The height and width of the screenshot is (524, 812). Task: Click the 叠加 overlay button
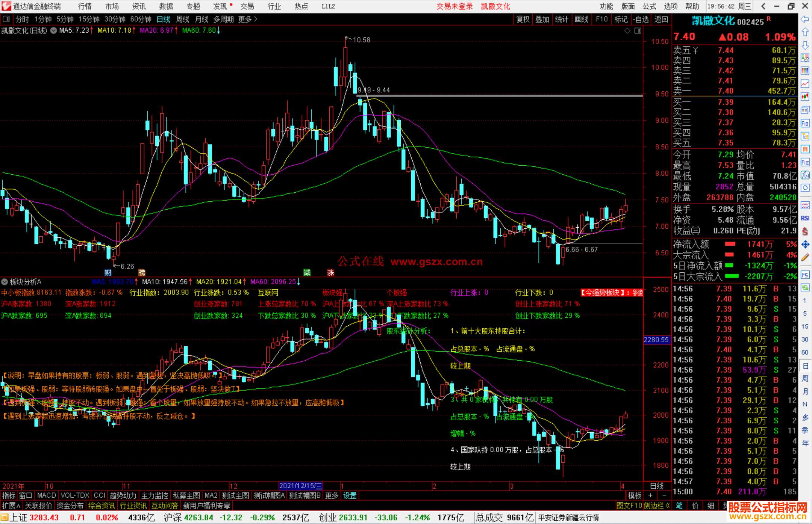[542, 19]
